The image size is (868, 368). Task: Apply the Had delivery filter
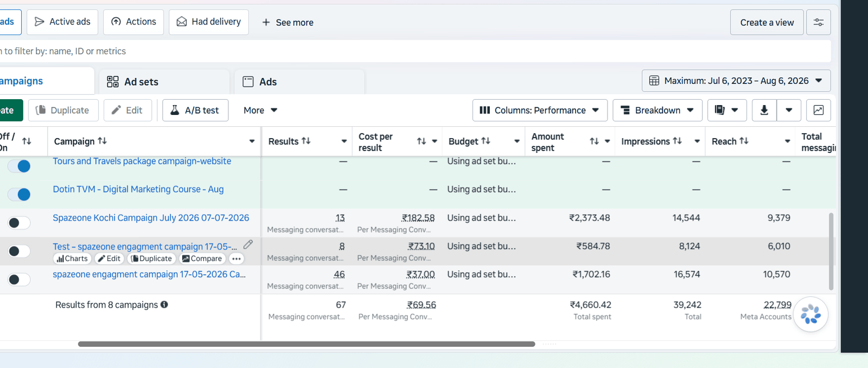click(209, 22)
